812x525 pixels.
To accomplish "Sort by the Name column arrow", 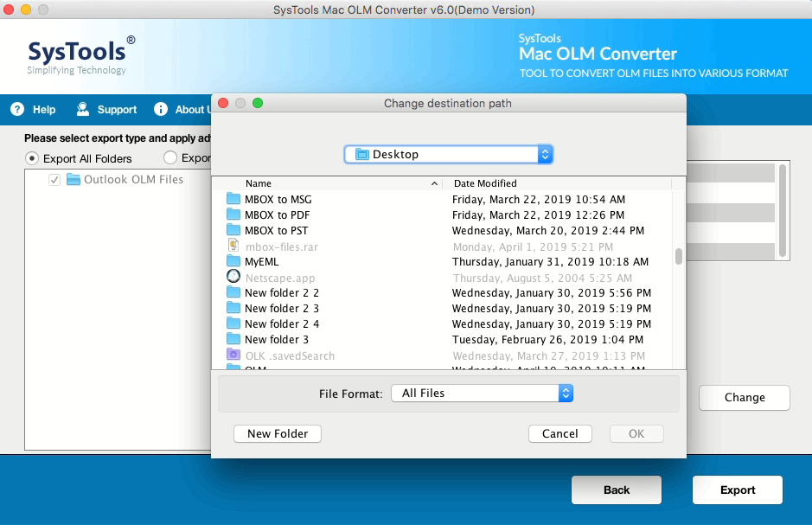I will pos(434,184).
